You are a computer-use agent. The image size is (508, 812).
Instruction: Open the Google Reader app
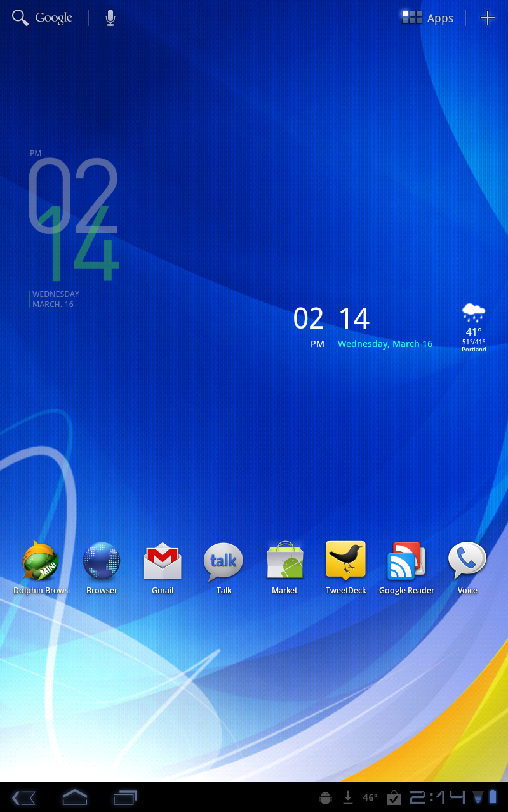pos(406,562)
